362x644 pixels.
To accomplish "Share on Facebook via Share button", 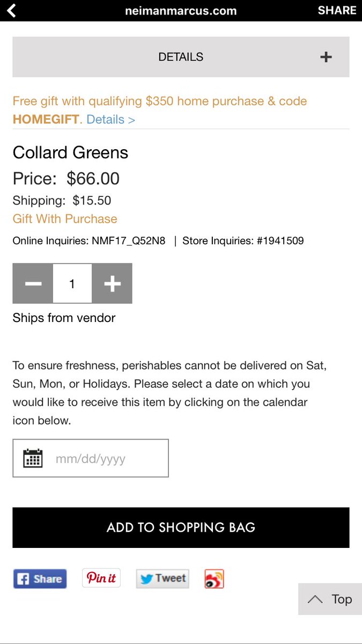I will (x=40, y=579).
